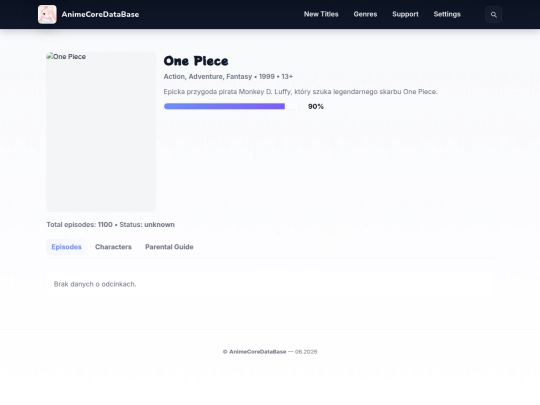Click the 90% rating value
Image resolution: width=540 pixels, height=405 pixels.
click(316, 107)
